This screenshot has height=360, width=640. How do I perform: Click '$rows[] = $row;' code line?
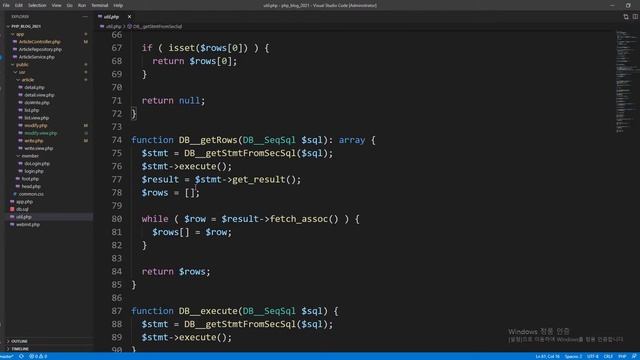pyautogui.click(x=192, y=232)
